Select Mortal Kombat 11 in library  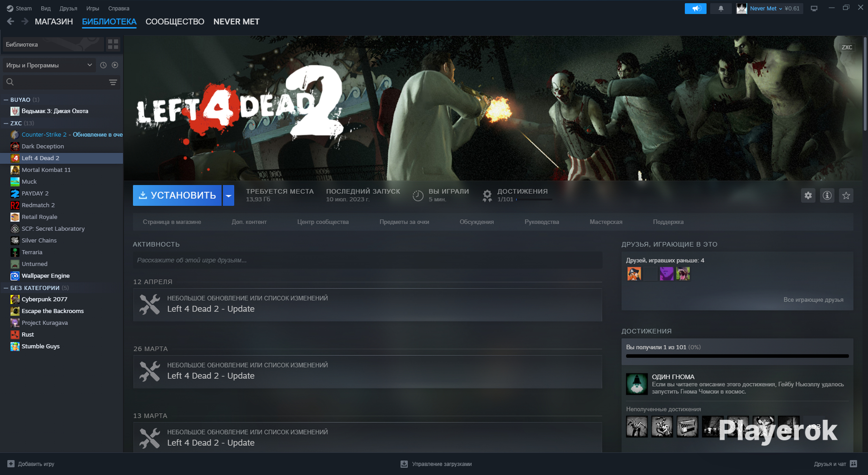coord(62,170)
